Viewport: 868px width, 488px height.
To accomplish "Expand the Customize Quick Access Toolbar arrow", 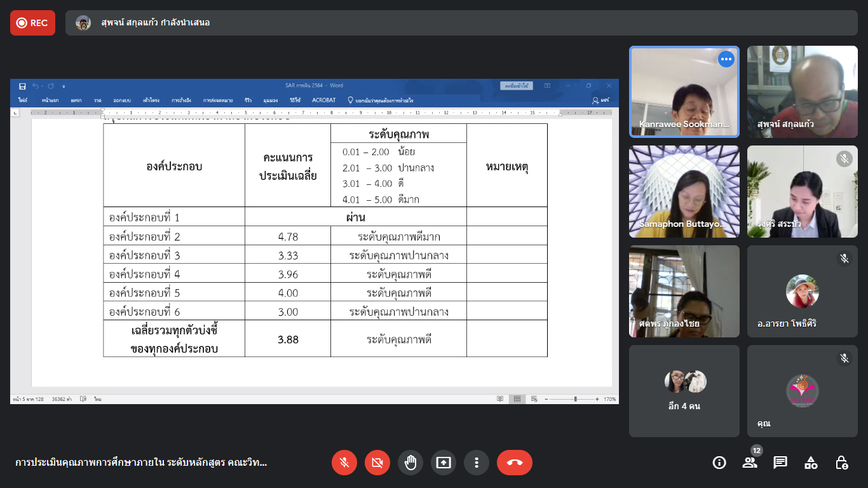I will (x=64, y=86).
